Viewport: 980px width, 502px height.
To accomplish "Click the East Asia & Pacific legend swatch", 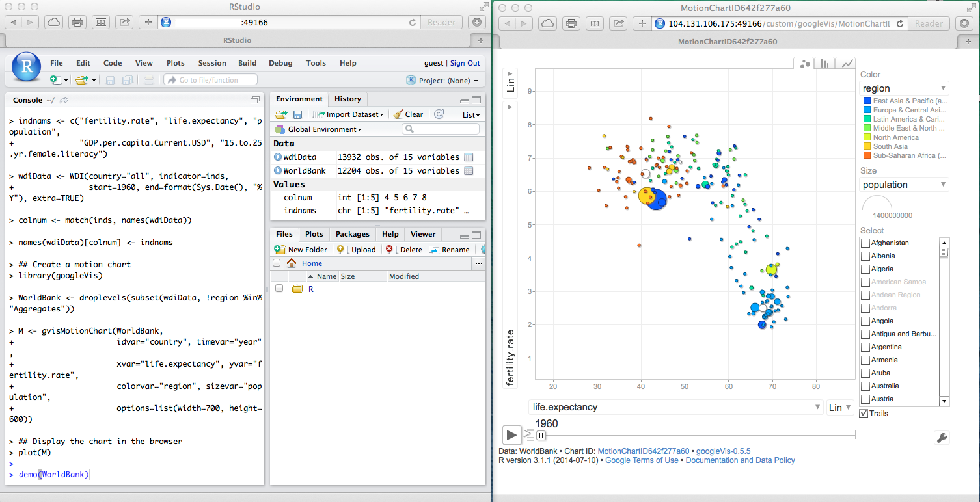I will point(867,101).
